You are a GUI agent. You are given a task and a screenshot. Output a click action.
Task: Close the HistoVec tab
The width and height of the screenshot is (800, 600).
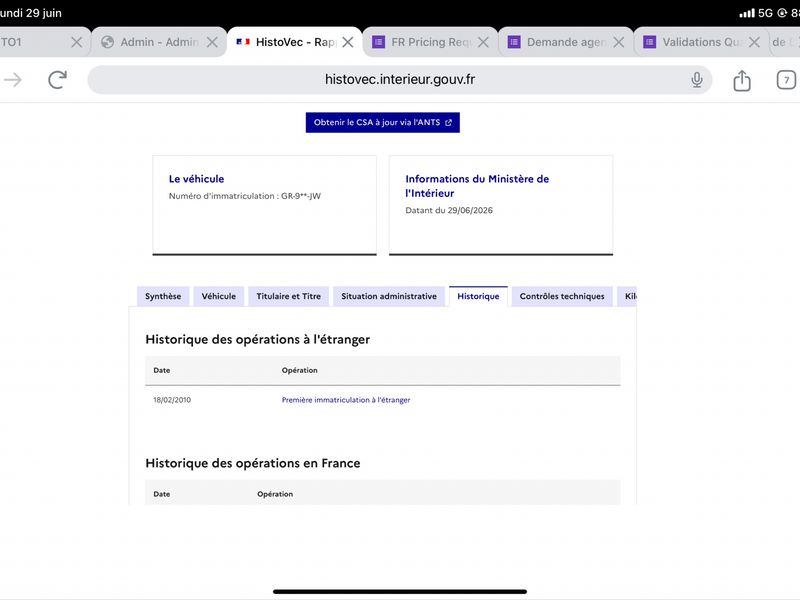(348, 42)
